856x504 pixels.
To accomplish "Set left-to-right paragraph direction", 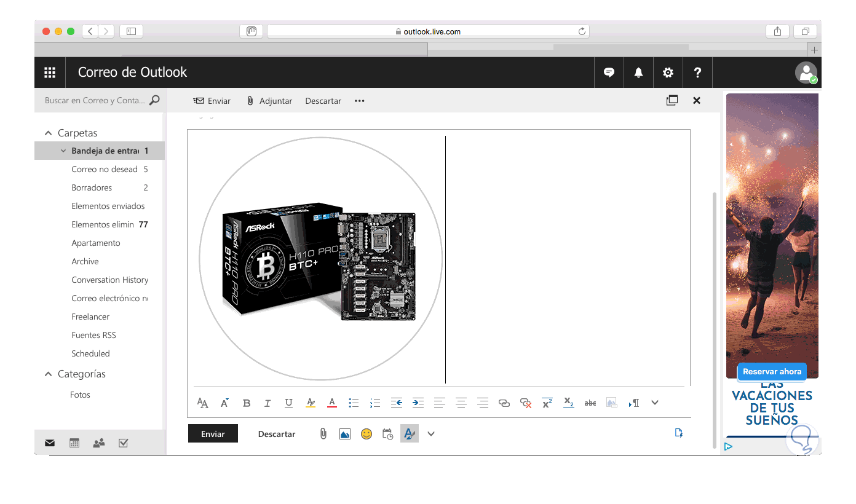I will click(x=633, y=403).
